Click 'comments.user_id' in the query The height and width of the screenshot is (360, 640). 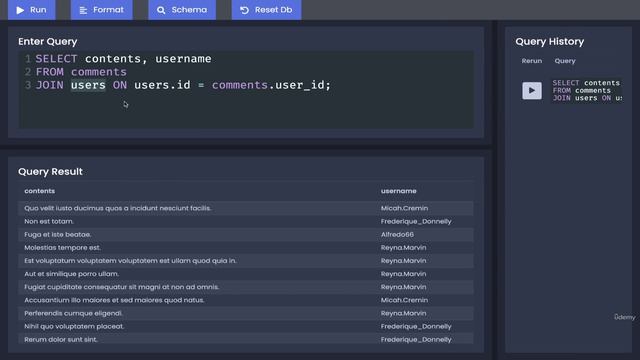[268, 85]
